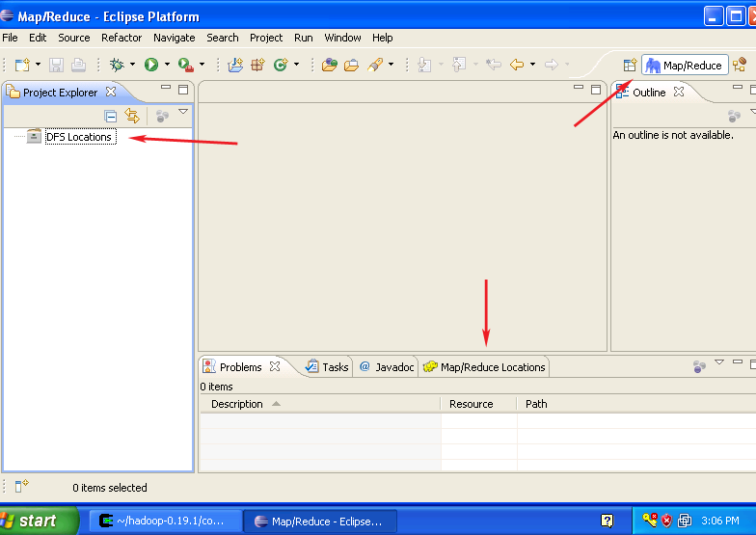Click the green Run button
The width and height of the screenshot is (756, 535).
point(151,65)
